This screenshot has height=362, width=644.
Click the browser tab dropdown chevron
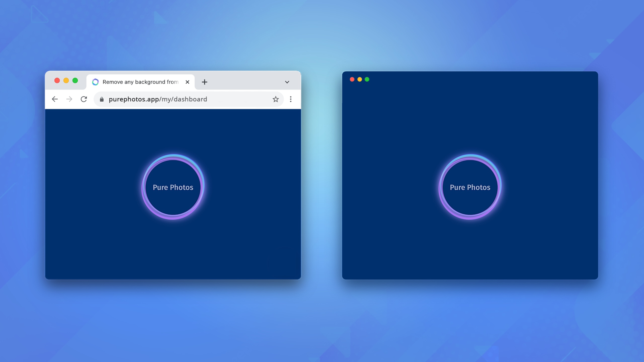287,82
